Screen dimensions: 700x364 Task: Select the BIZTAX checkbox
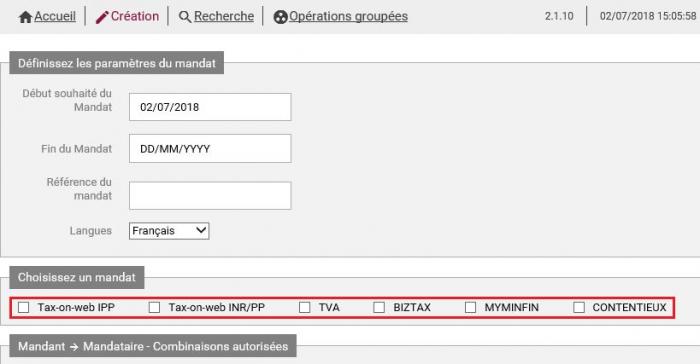coord(379,307)
